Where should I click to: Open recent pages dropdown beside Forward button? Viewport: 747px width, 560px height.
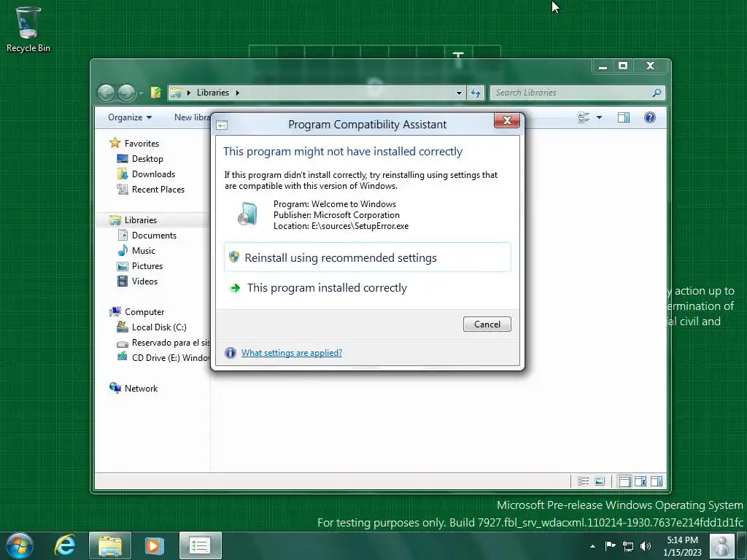pos(142,93)
